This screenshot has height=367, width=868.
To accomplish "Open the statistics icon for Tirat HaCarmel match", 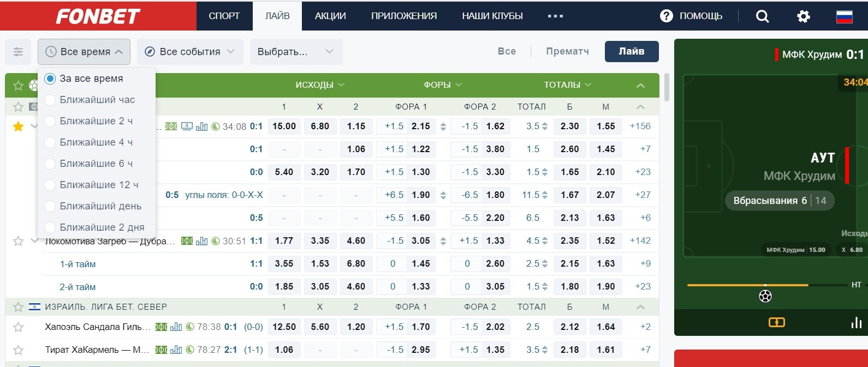I will click(176, 350).
